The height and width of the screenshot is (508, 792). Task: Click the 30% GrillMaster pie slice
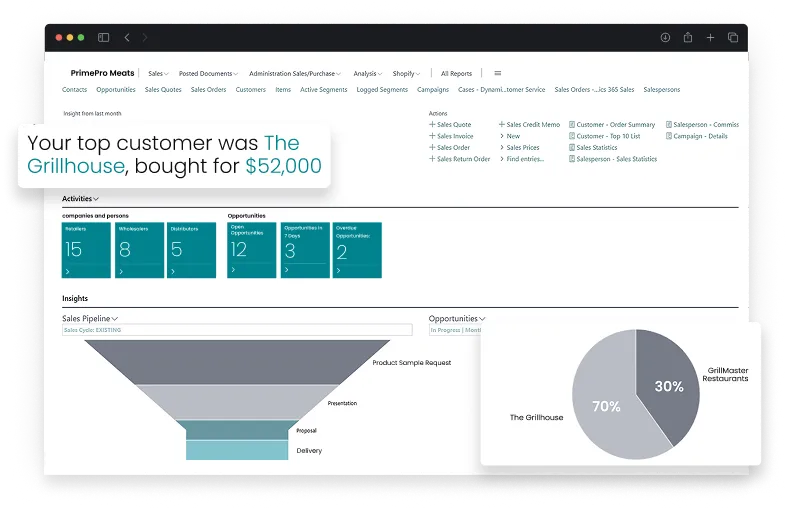pyautogui.click(x=668, y=386)
